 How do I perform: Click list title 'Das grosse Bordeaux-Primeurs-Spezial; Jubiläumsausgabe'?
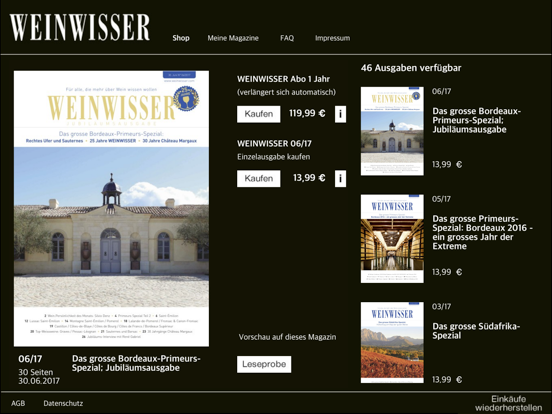point(477,120)
